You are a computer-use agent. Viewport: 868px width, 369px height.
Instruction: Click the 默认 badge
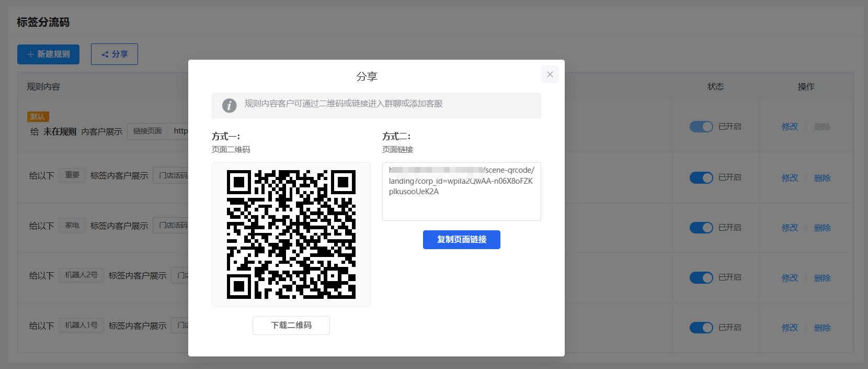tap(38, 117)
